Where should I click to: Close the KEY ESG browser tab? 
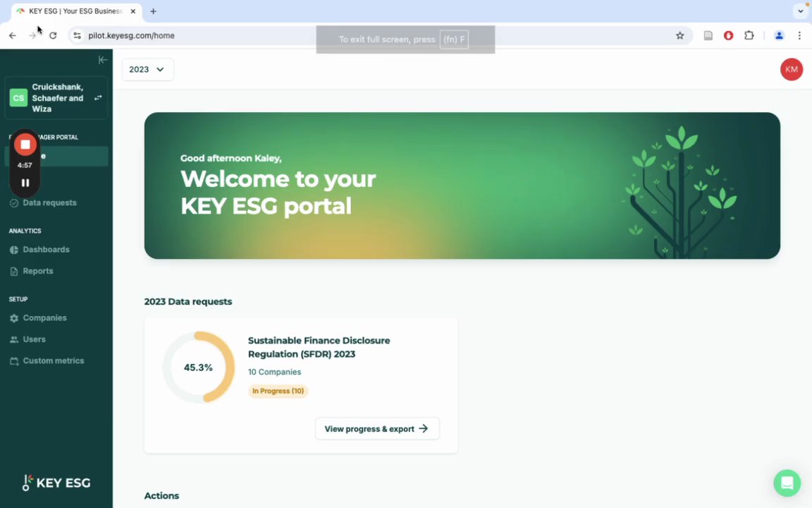coord(133,11)
